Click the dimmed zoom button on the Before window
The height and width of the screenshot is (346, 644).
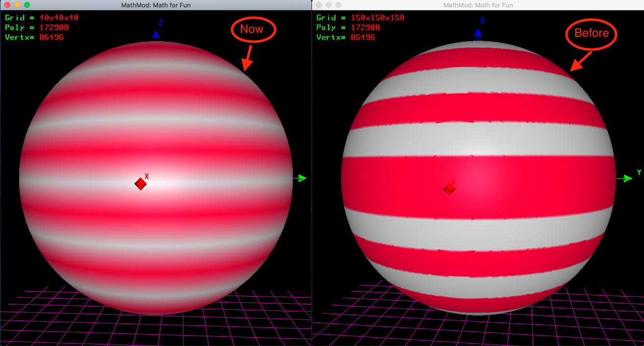click(x=338, y=5)
